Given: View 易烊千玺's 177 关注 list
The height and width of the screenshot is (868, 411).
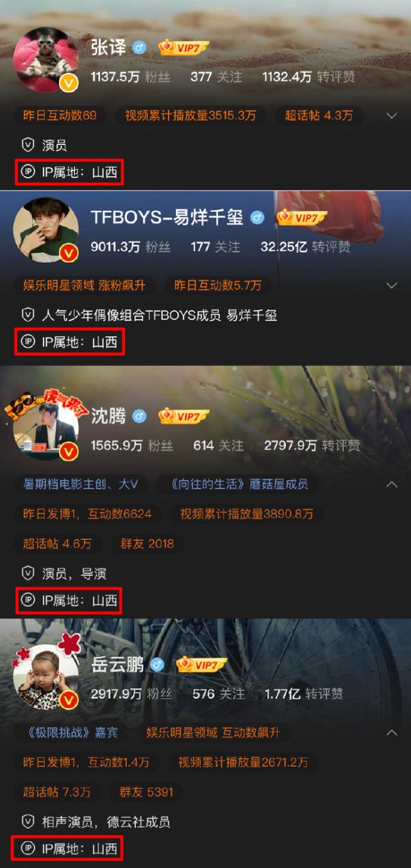Looking at the screenshot, I should coord(216,247).
